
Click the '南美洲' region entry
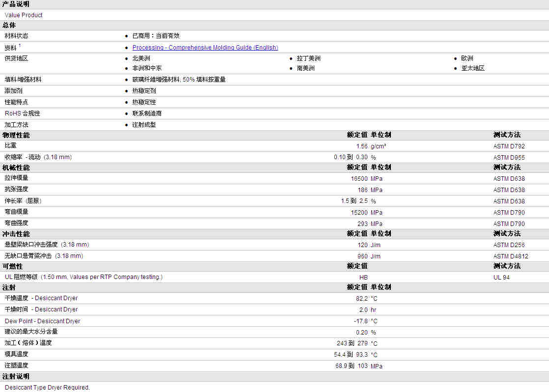[x=305, y=68]
